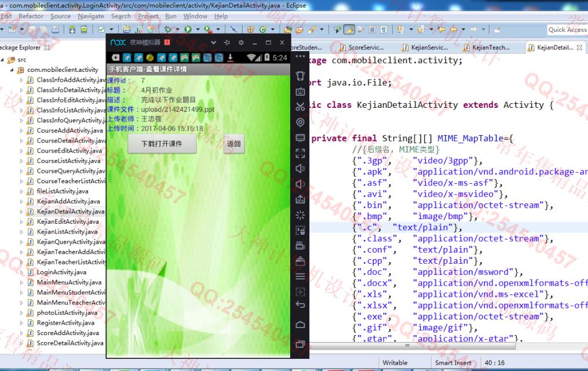Click the Nox virtual location icon
This screenshot has height=371, width=588.
pyautogui.click(x=300, y=122)
